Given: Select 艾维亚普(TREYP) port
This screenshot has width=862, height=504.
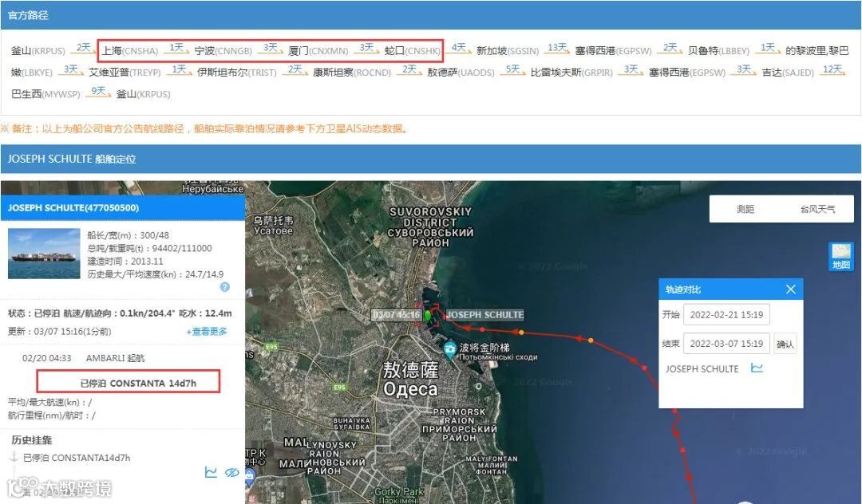Looking at the screenshot, I should tap(125, 72).
